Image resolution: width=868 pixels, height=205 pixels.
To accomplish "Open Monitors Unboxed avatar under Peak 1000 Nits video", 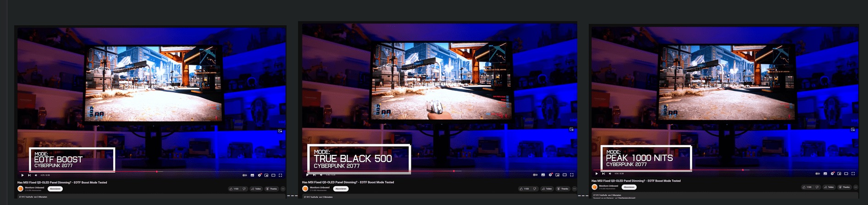I will pos(595,187).
